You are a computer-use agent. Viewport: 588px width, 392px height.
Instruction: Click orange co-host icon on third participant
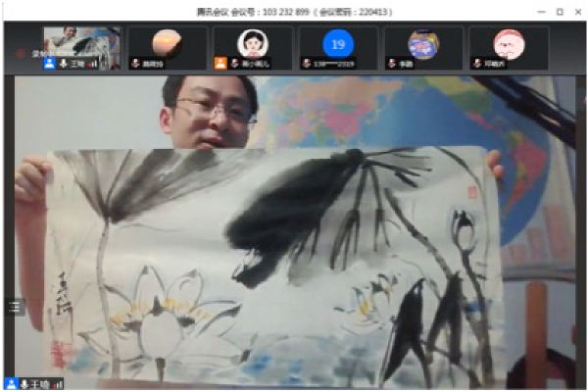220,63
